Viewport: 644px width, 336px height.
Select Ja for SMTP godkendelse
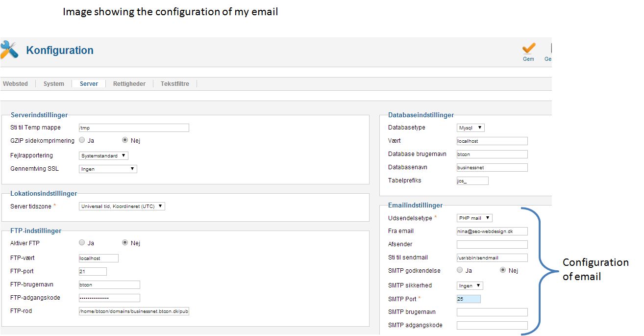click(x=460, y=270)
